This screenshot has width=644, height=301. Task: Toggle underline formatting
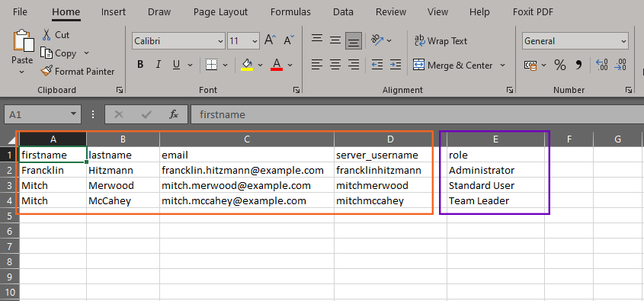(177, 65)
